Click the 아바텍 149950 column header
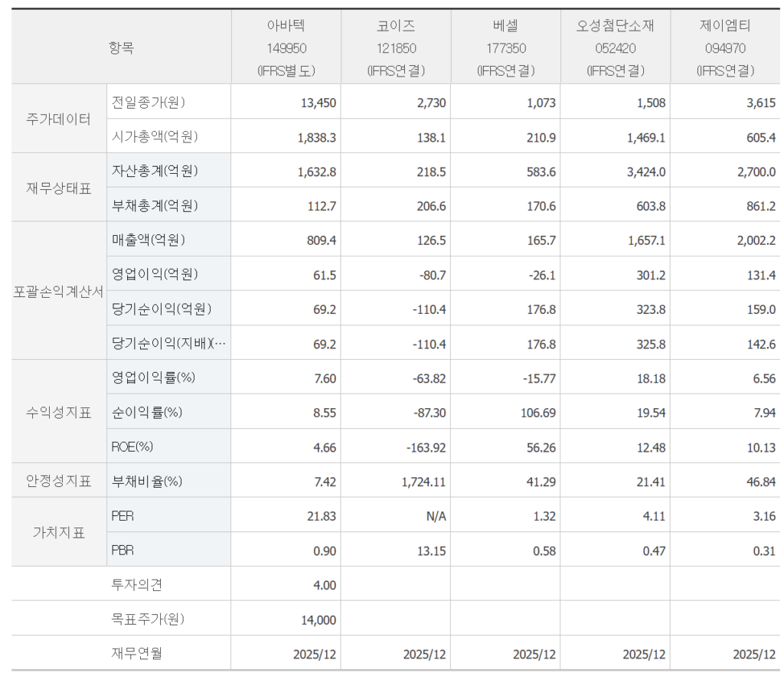Image resolution: width=784 pixels, height=673 pixels. [x=286, y=47]
